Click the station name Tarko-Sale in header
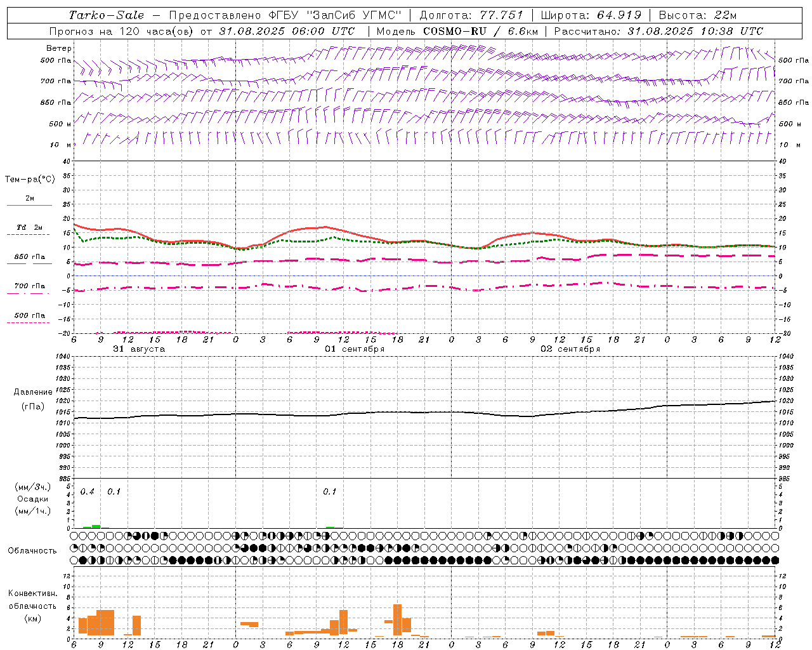812x650 pixels. [106, 15]
